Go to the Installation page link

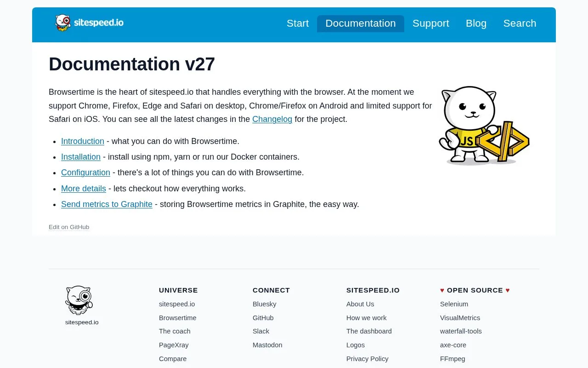pos(81,157)
